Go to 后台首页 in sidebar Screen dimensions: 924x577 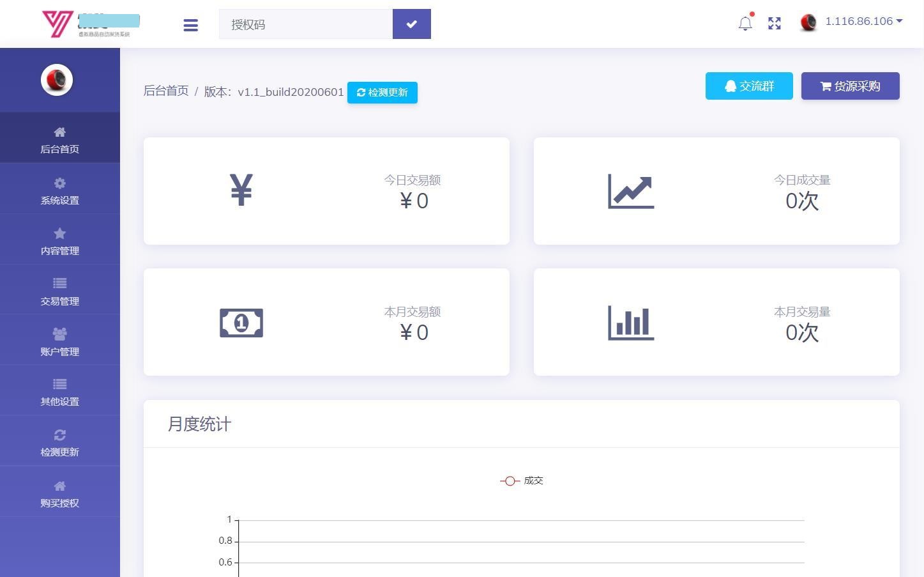pos(60,140)
